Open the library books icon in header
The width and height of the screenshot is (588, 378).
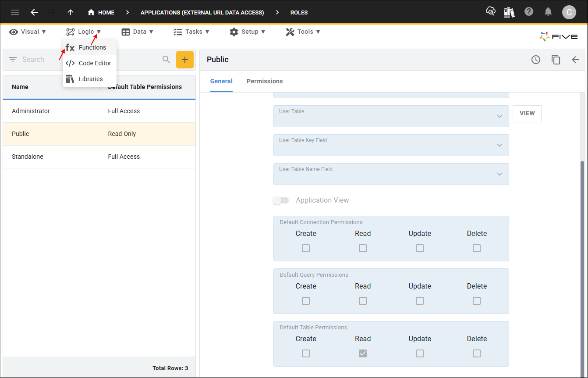click(x=509, y=12)
